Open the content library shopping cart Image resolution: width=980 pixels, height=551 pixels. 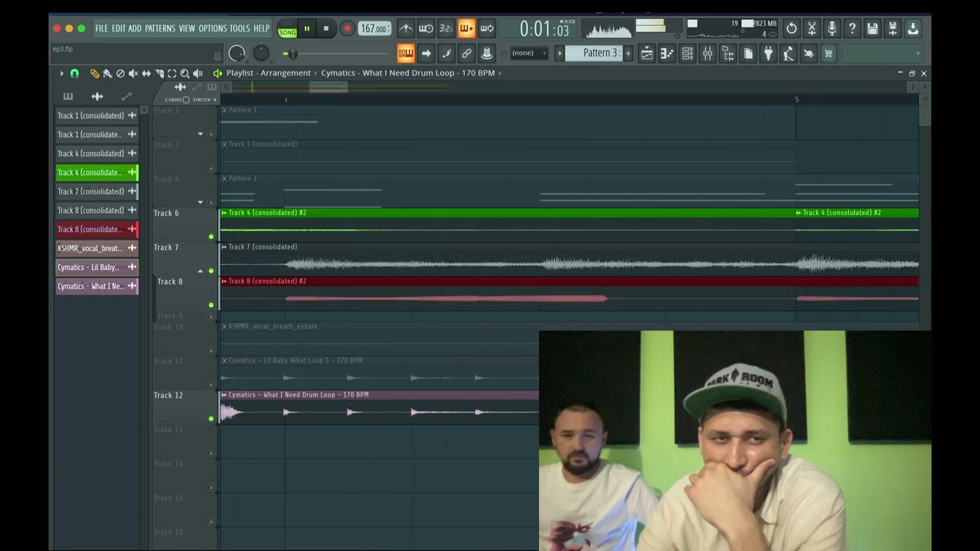pyautogui.click(x=828, y=53)
